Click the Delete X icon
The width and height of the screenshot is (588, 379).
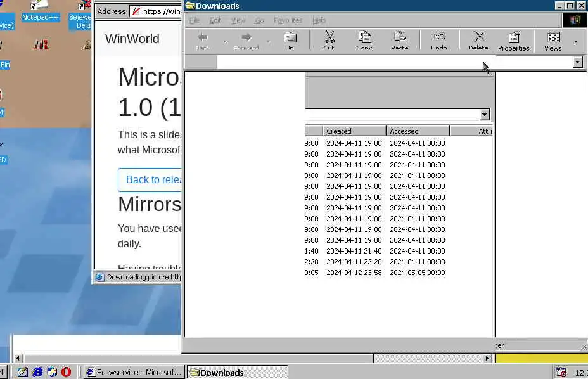click(x=478, y=40)
